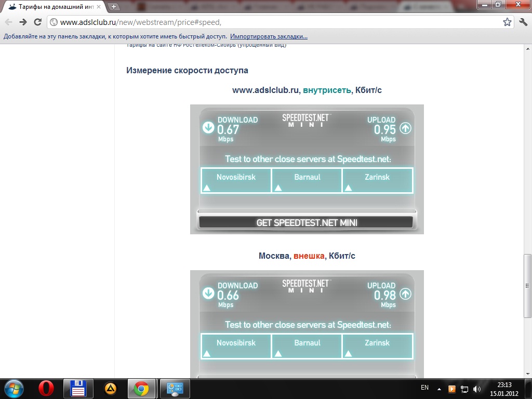Click the SPEEDTEST.NET MINI logo in Москва widget

306,286
